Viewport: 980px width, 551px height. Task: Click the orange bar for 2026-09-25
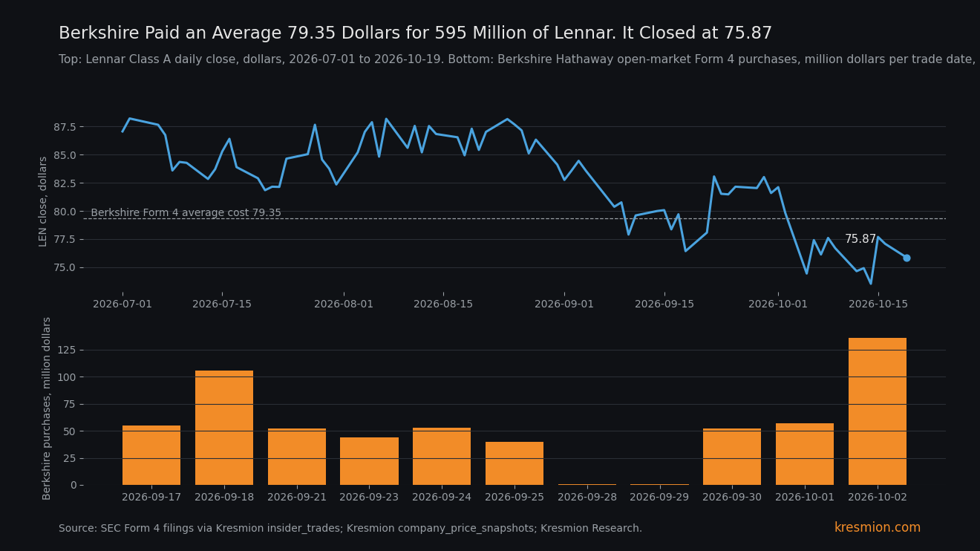514,463
